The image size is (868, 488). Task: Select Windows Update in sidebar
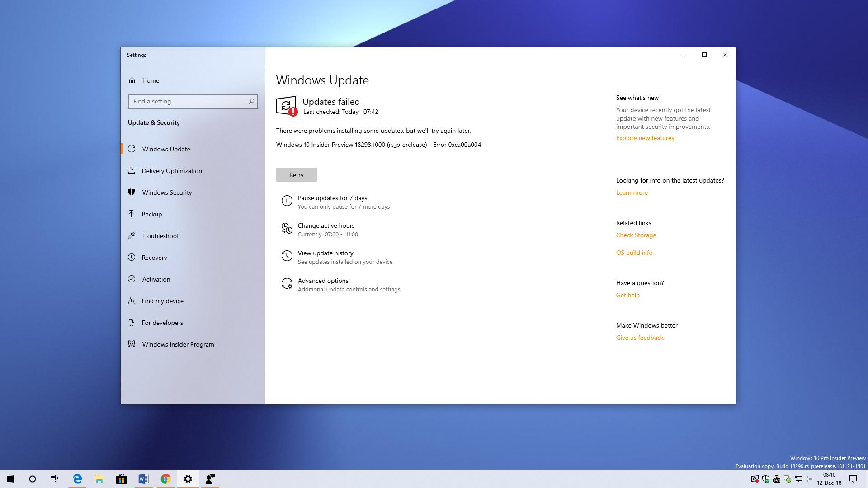193,149
